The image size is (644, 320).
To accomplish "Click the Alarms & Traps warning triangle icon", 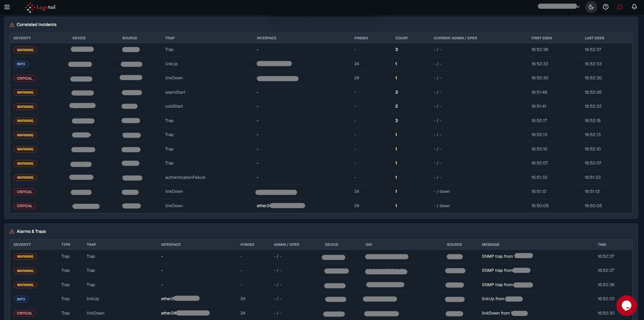I will point(12,231).
